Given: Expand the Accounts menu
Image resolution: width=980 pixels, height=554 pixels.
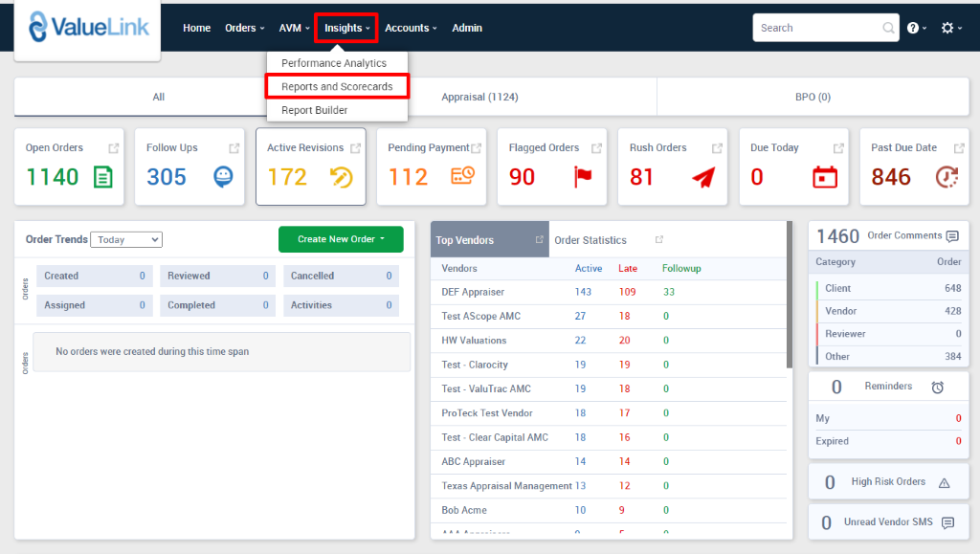Looking at the screenshot, I should click(411, 28).
